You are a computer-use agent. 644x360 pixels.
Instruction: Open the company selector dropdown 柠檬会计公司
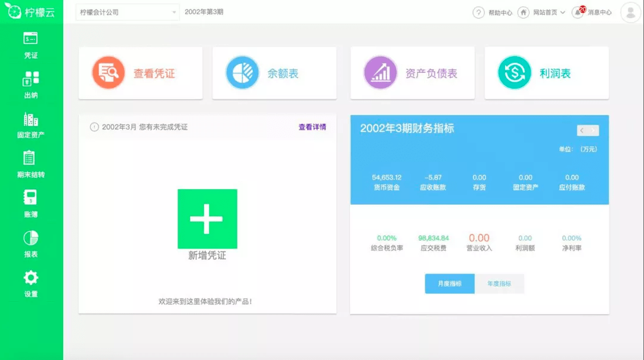(x=127, y=12)
